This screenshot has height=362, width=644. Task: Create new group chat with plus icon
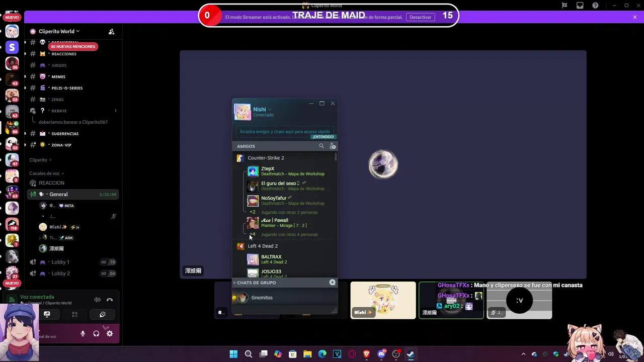pyautogui.click(x=332, y=283)
